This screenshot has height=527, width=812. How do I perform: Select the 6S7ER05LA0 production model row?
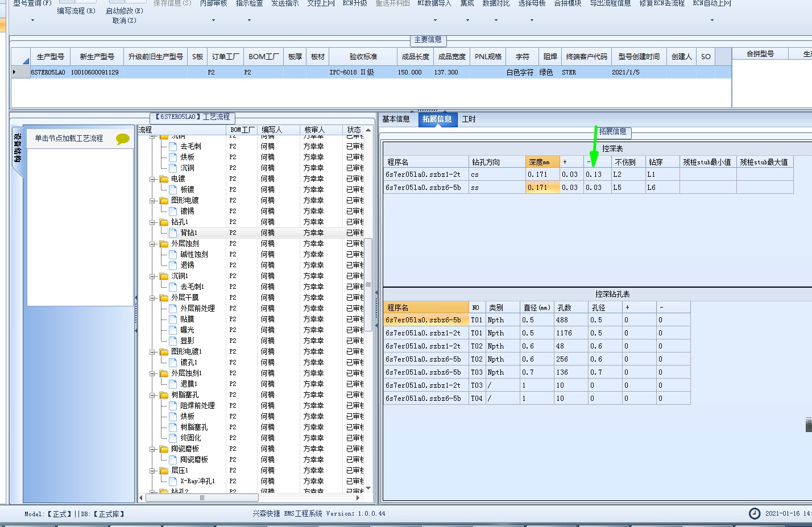[x=371, y=72]
